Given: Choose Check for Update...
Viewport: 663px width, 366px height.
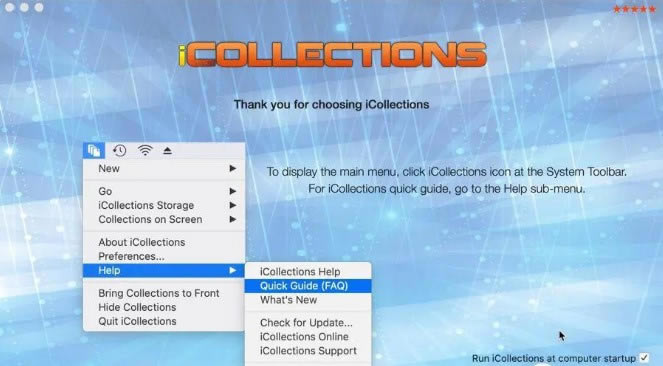Looking at the screenshot, I should click(x=308, y=322).
